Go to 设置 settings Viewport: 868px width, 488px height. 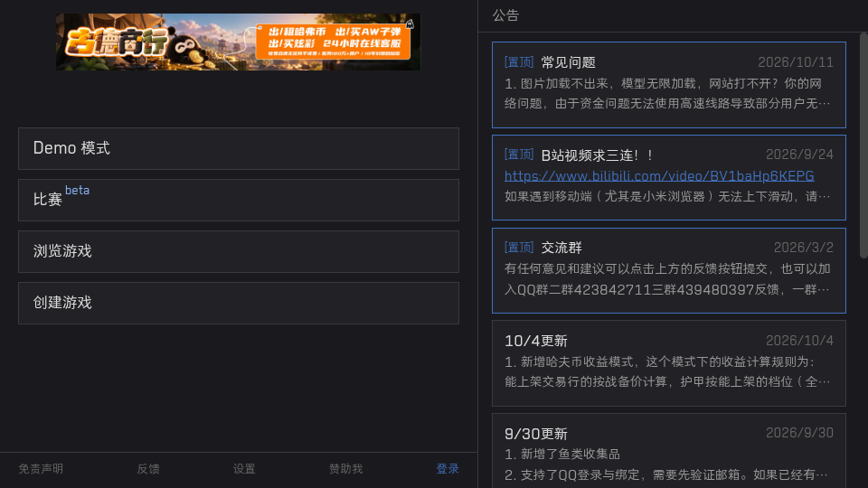(244, 469)
